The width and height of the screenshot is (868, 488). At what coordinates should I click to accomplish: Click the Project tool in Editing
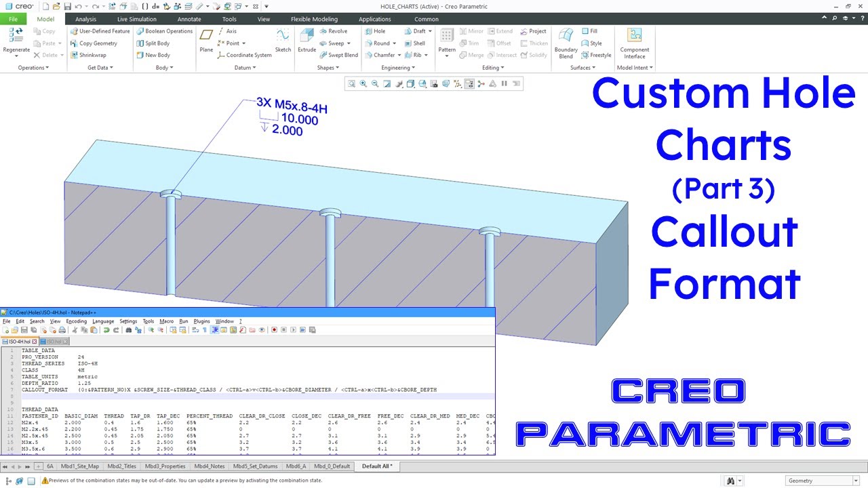tap(533, 31)
